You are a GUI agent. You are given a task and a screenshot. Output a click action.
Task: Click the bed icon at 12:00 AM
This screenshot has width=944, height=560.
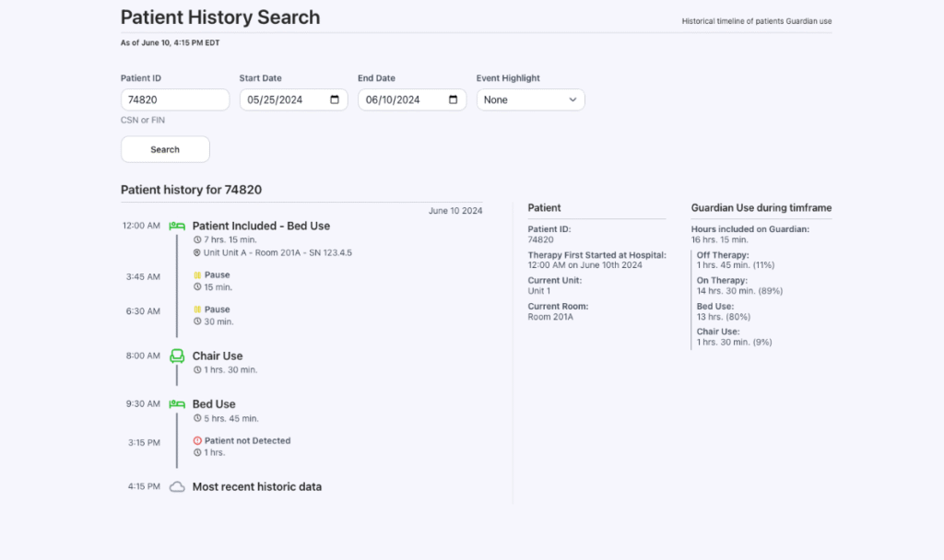click(177, 226)
